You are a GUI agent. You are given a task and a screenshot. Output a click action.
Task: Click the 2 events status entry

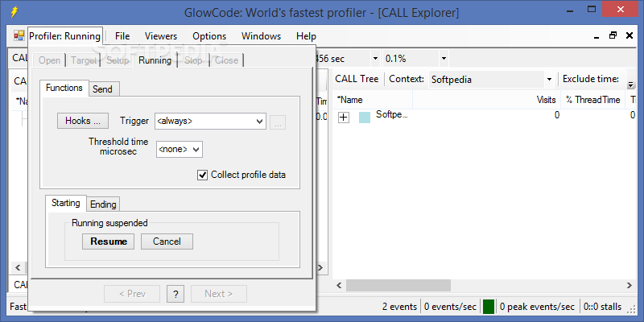tap(399, 307)
